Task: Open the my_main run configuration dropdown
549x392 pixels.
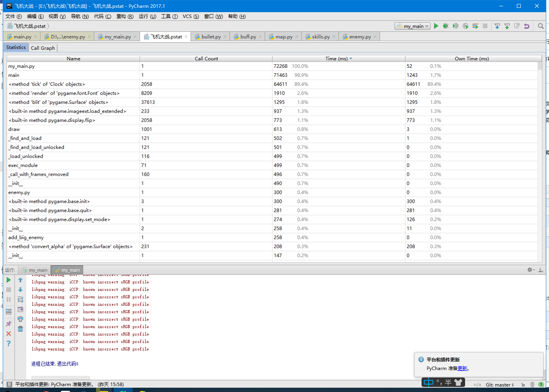Action: [413, 26]
